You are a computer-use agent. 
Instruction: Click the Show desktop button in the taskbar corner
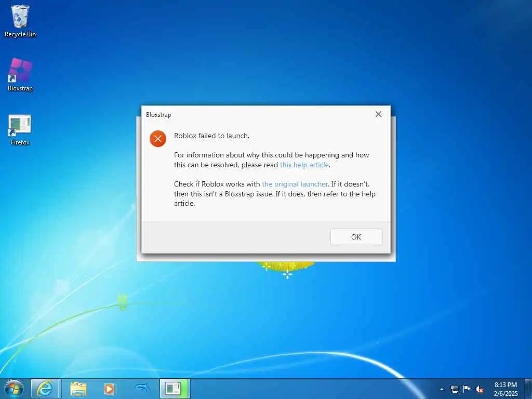(528, 389)
